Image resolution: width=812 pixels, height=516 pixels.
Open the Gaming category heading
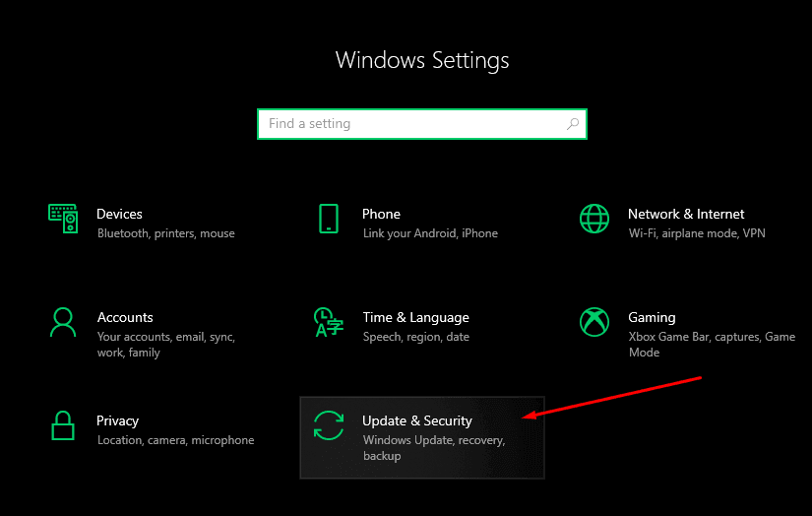pyautogui.click(x=652, y=318)
